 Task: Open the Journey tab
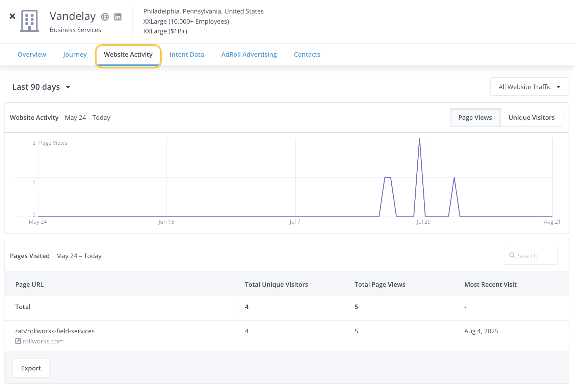pyautogui.click(x=75, y=54)
